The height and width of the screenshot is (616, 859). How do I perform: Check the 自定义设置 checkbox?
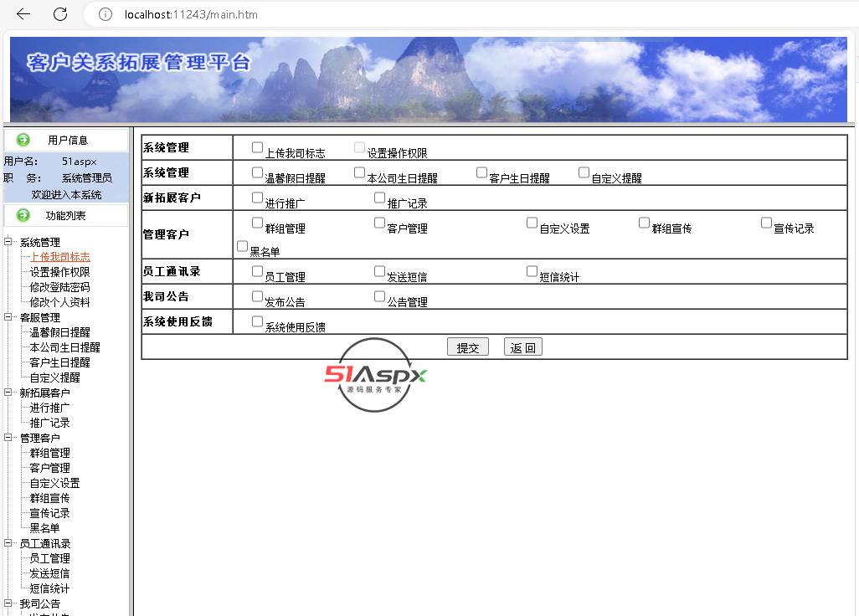[532, 223]
